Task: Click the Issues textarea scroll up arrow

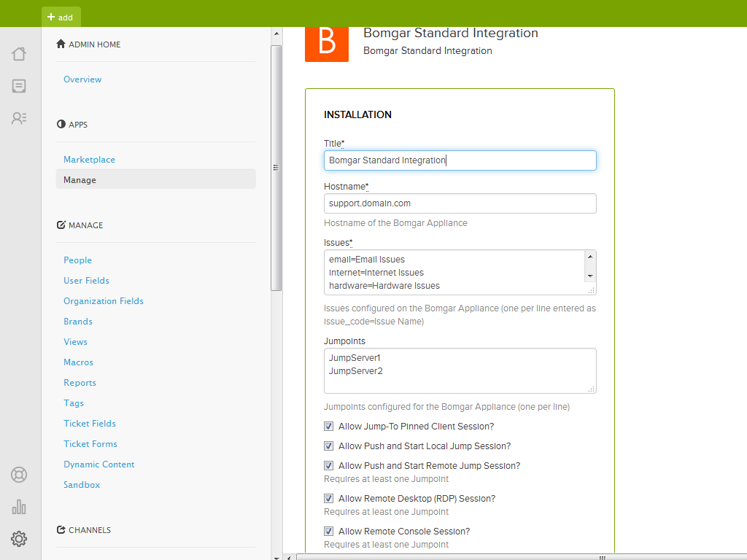Action: (x=590, y=257)
